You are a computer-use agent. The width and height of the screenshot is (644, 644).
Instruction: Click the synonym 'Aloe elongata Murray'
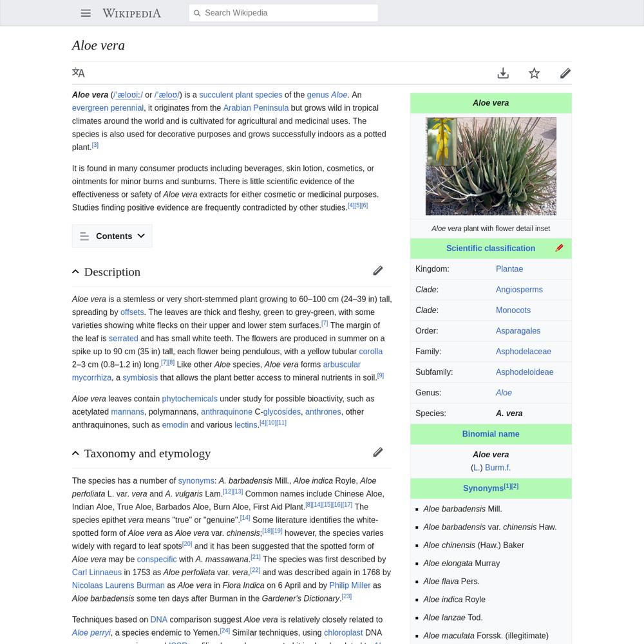[461, 563]
